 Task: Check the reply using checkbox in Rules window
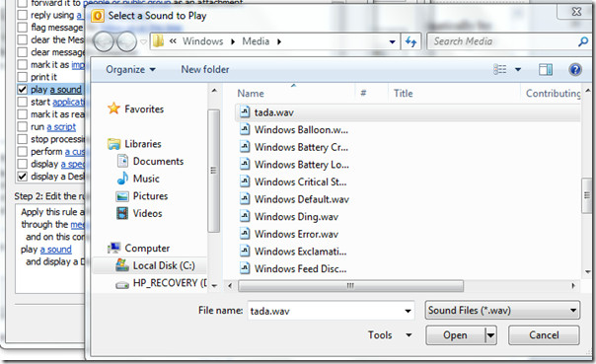tap(23, 15)
